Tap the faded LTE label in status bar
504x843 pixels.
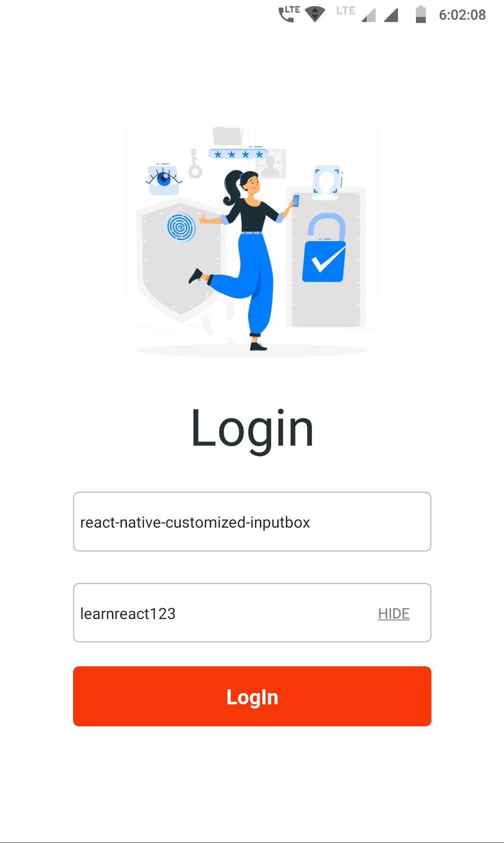click(346, 10)
